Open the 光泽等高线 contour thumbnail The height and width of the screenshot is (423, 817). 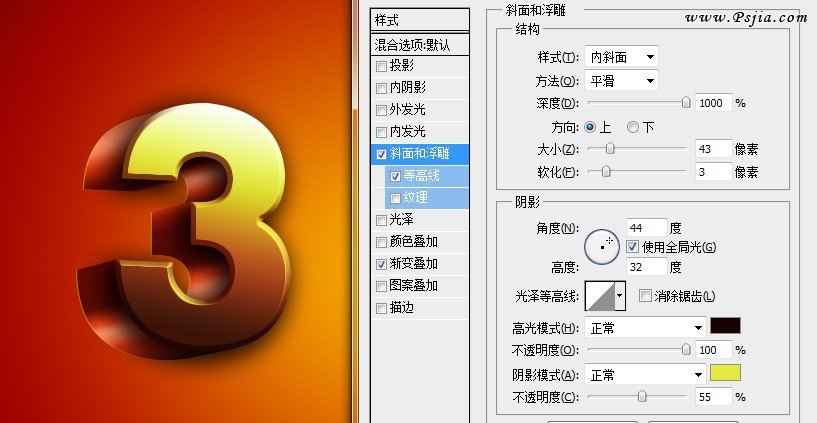[x=600, y=295]
